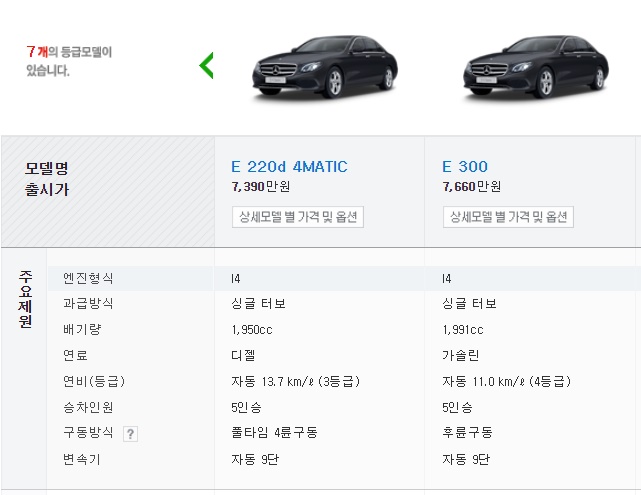Click the 7,390만원 price text
The width and height of the screenshot is (641, 495).
pyautogui.click(x=261, y=186)
